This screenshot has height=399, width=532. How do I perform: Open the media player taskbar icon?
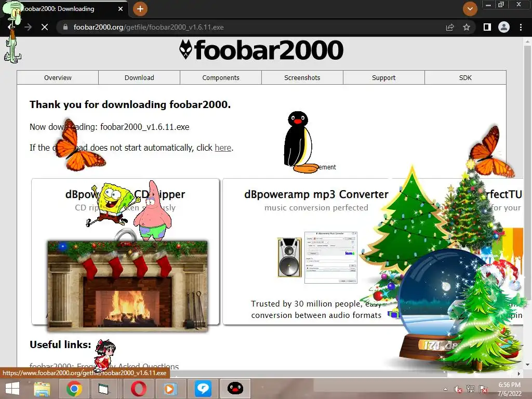170,389
